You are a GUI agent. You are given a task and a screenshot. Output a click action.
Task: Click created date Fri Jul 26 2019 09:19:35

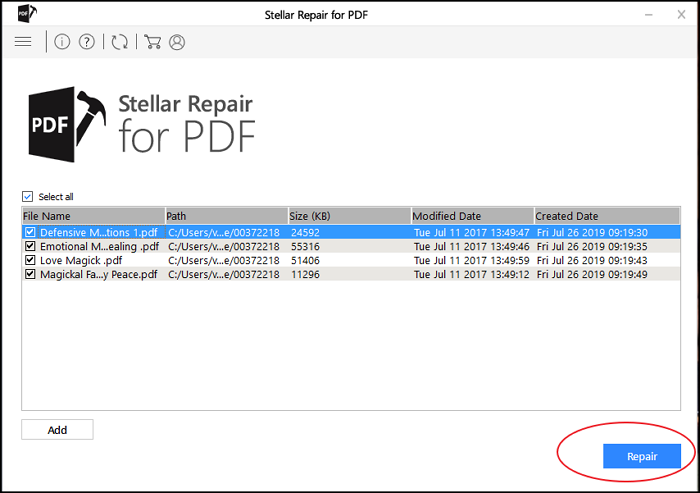[x=592, y=246]
